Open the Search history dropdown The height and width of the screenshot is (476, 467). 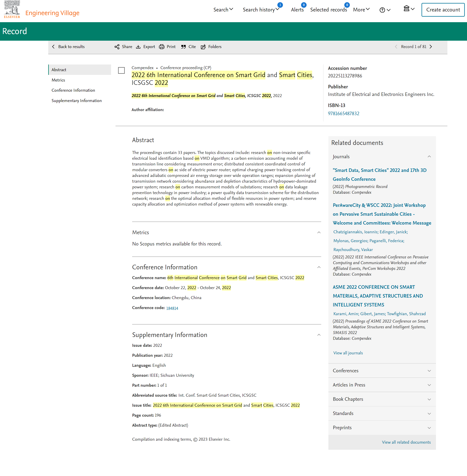pos(261,10)
